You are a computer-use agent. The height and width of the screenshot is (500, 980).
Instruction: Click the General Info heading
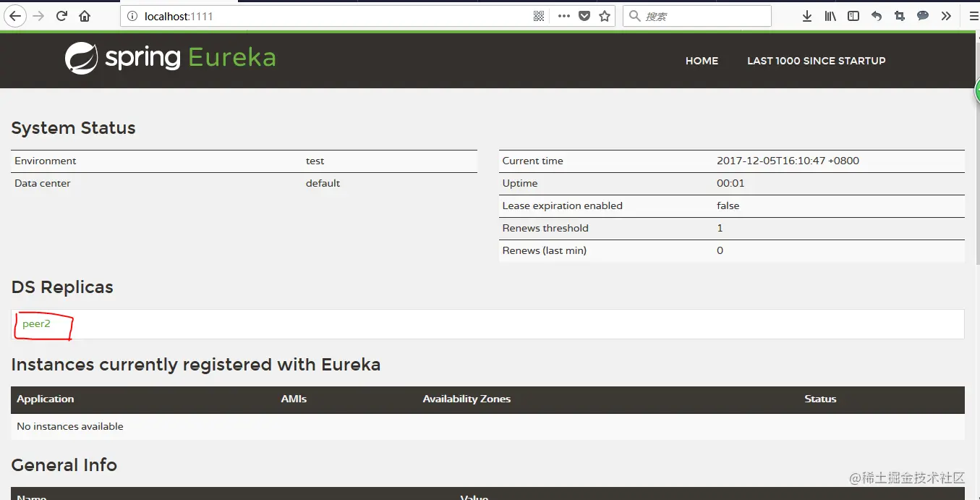(x=64, y=465)
